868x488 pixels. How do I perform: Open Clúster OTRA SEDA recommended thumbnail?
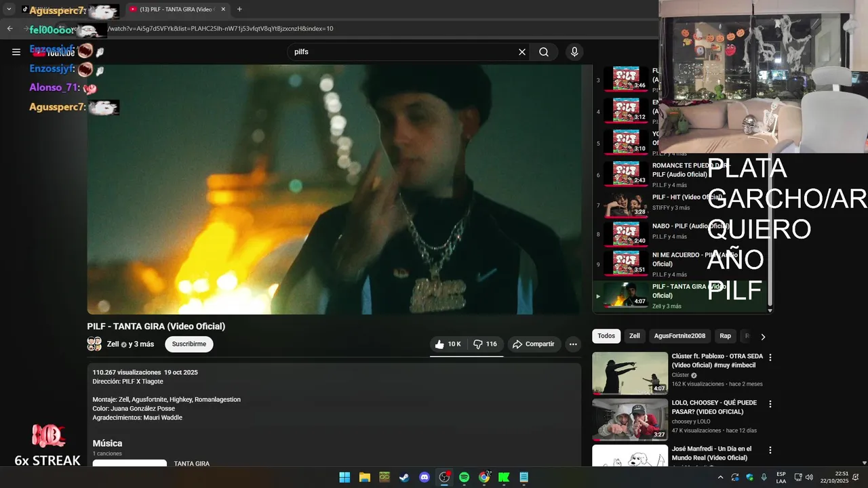[x=630, y=373]
